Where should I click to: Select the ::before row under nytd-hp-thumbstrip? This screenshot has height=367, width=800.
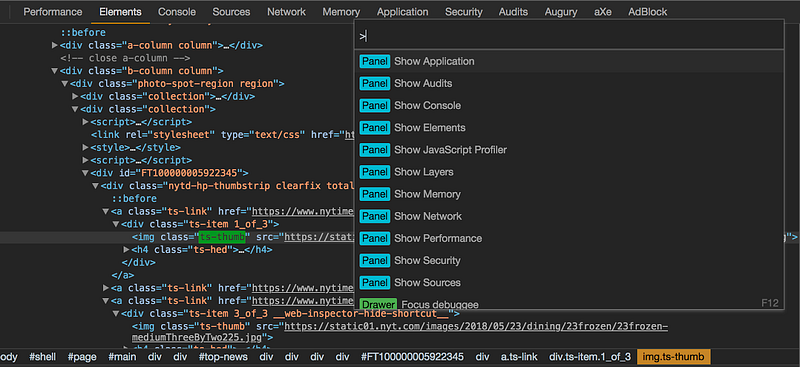[134, 199]
